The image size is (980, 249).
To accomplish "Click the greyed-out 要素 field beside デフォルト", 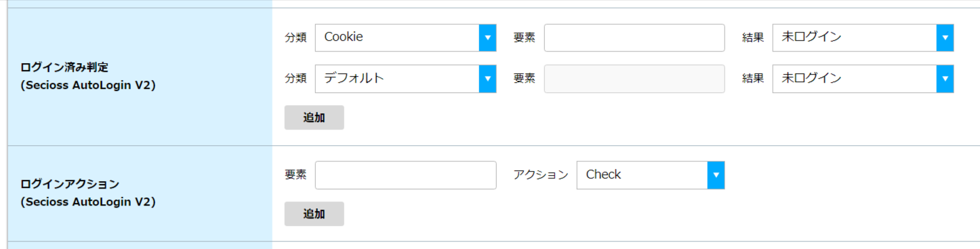I will pos(634,79).
